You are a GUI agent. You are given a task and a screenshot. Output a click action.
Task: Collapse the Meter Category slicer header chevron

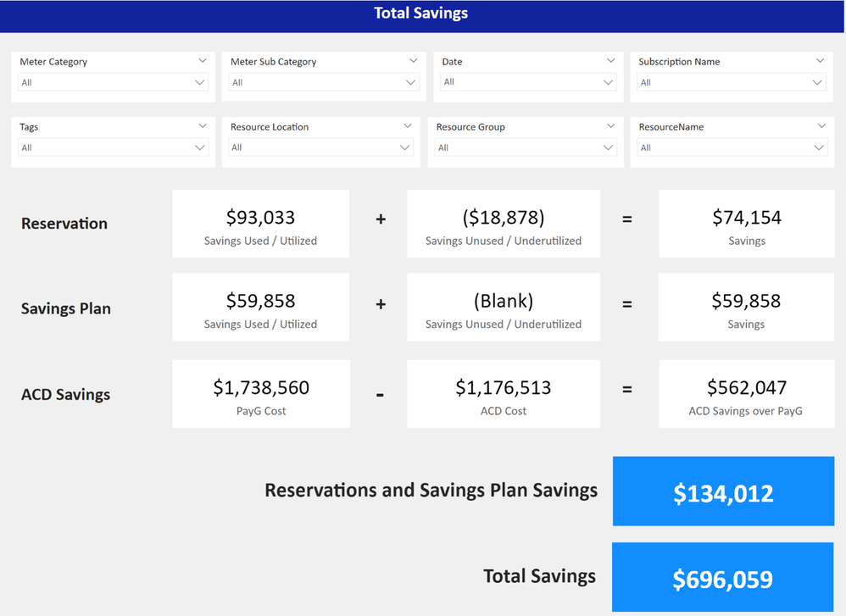(x=203, y=61)
